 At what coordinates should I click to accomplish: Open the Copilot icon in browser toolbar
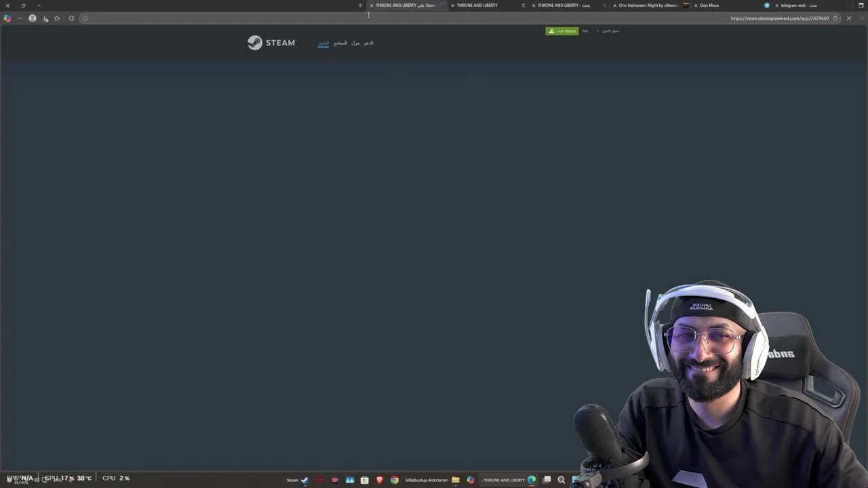7,18
